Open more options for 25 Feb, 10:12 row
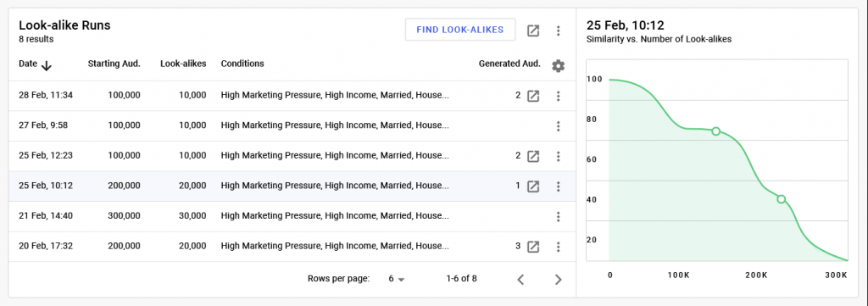The height and width of the screenshot is (306, 868). tap(558, 186)
